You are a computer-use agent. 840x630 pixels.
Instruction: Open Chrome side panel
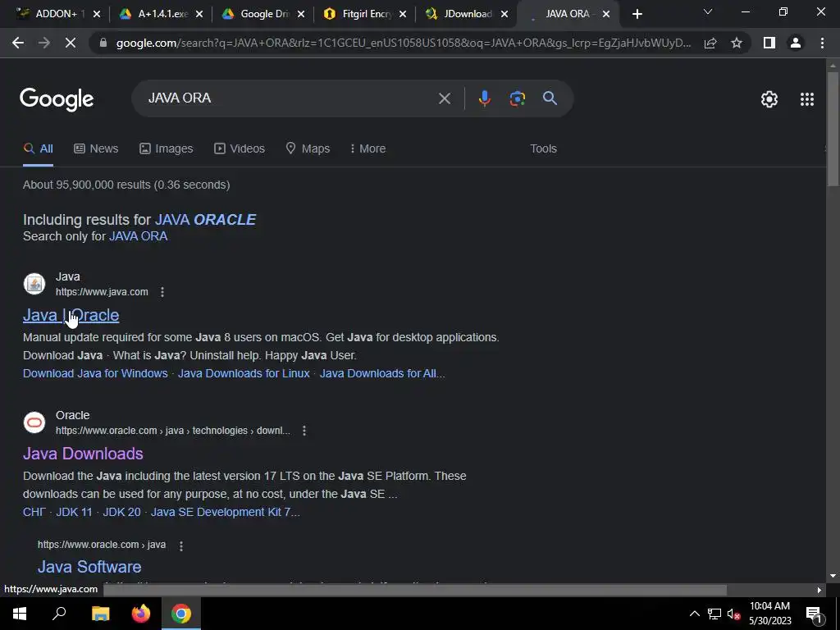(x=769, y=43)
